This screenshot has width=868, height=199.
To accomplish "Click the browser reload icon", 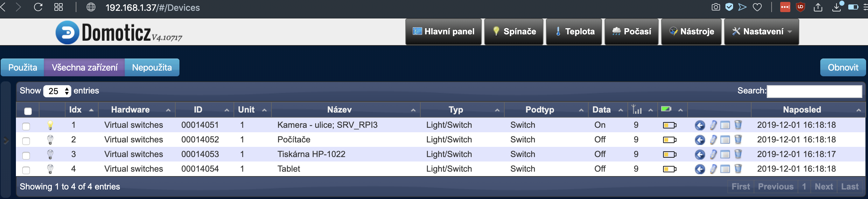I will [x=38, y=7].
